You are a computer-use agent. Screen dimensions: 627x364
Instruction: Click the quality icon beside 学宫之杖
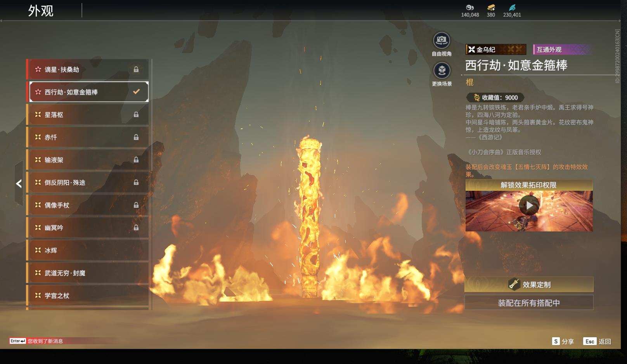click(38, 295)
